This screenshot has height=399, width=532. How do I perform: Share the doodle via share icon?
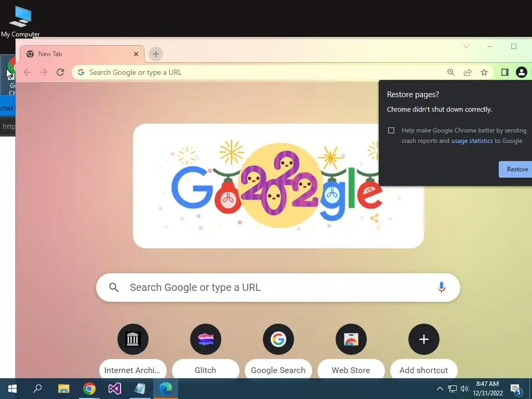point(375,218)
